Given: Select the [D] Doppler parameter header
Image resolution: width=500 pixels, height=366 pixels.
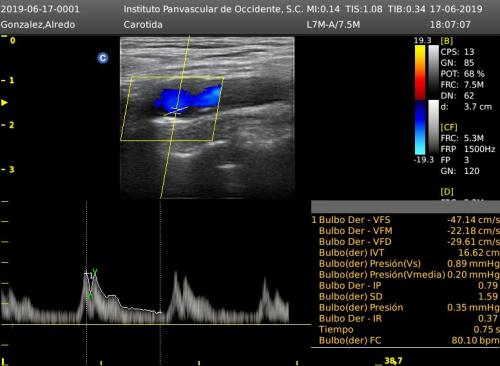Looking at the screenshot, I should 447,192.
